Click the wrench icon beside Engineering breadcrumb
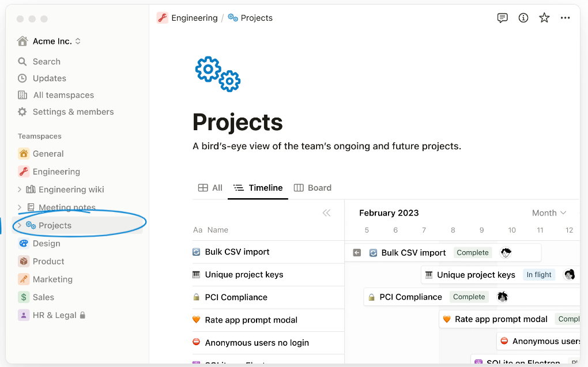 pyautogui.click(x=163, y=18)
